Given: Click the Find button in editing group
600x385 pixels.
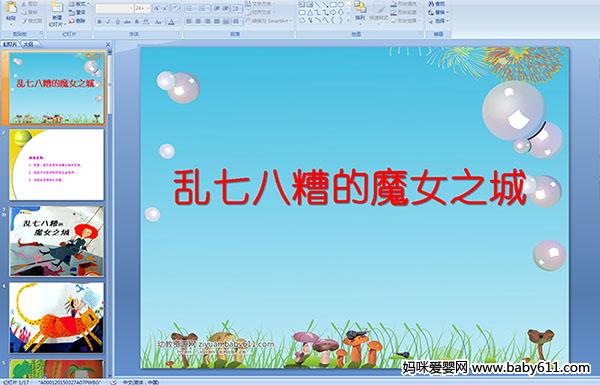Looking at the screenshot, I should [438, 4].
